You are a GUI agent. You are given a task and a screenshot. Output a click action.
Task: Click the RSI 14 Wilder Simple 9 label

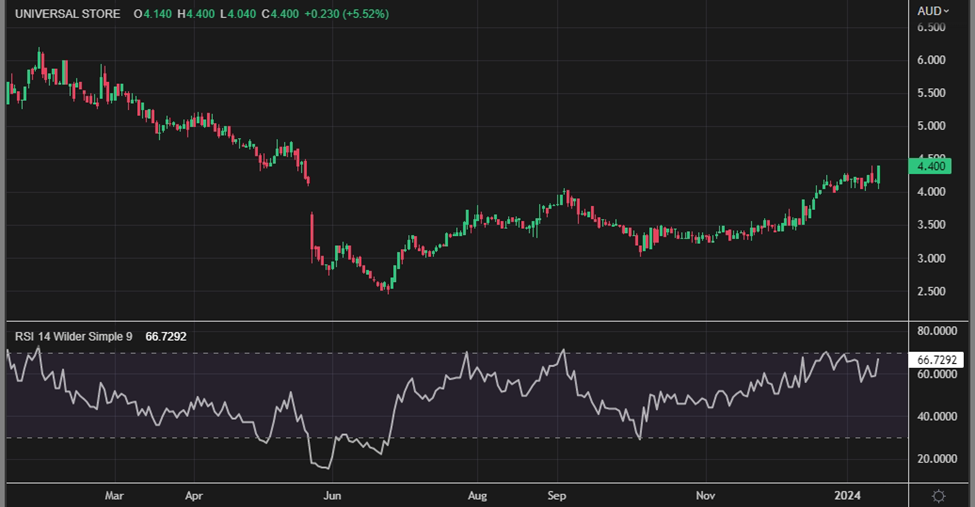click(74, 337)
